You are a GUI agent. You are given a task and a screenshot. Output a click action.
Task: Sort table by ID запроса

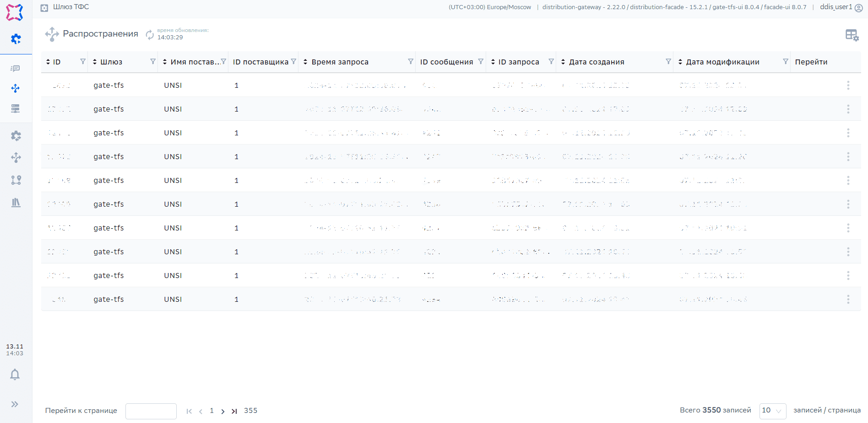coord(493,62)
